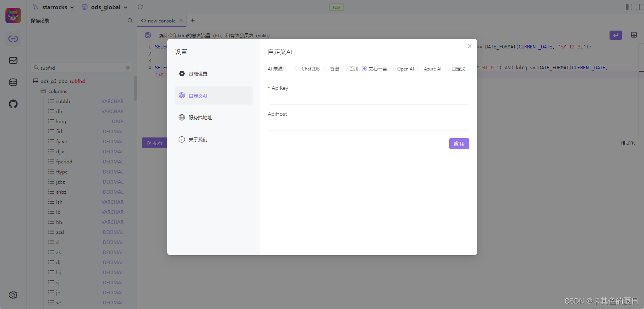Click the table grid icon at top right
The height and width of the screenshot is (309, 644).
(x=634, y=35)
